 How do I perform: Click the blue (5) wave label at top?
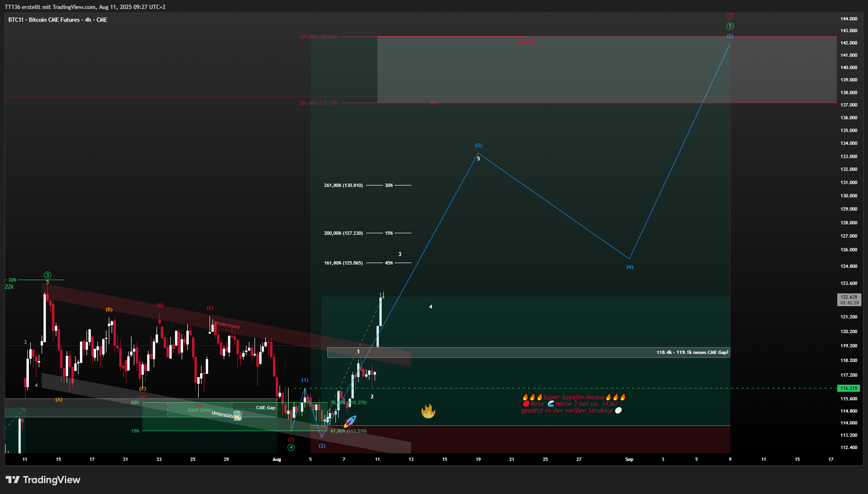pos(730,36)
